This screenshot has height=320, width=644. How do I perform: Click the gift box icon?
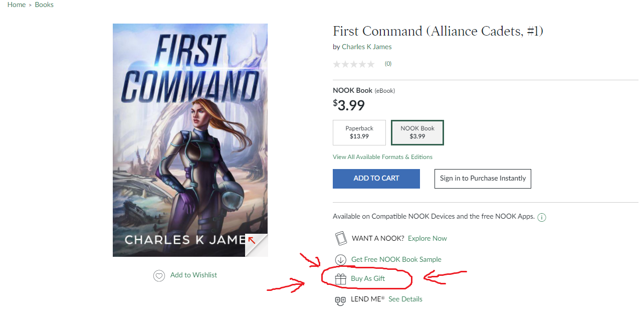pos(341,279)
